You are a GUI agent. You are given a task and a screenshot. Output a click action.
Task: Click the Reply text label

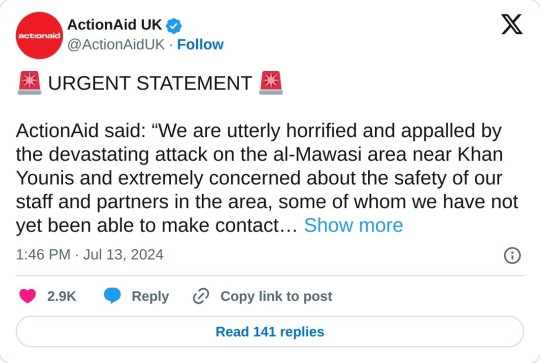click(x=150, y=297)
